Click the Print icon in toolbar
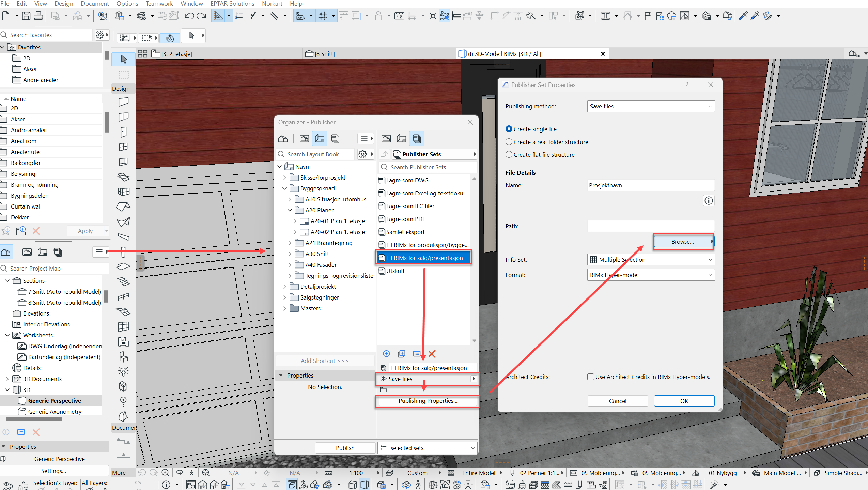Viewport: 868px width, 490px height. (x=38, y=16)
